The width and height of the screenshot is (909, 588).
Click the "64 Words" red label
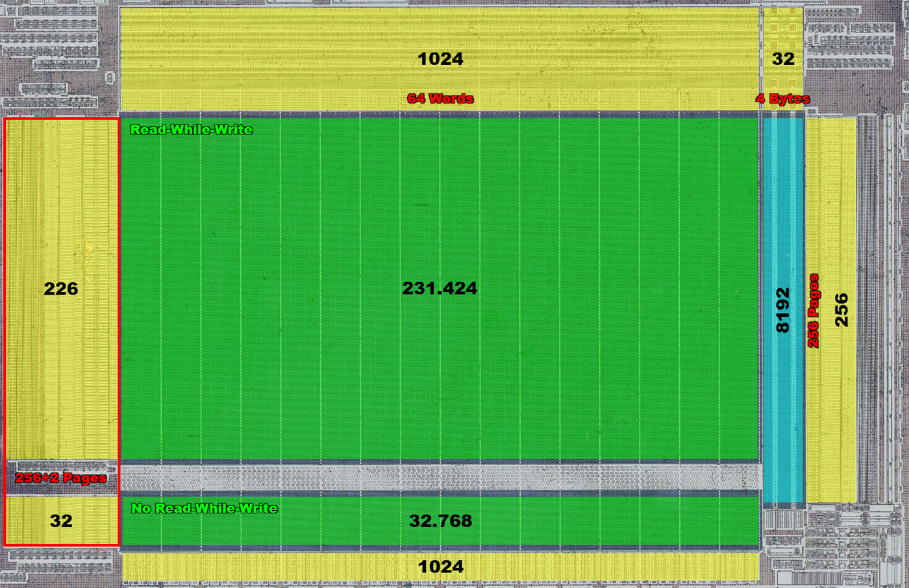pyautogui.click(x=440, y=99)
